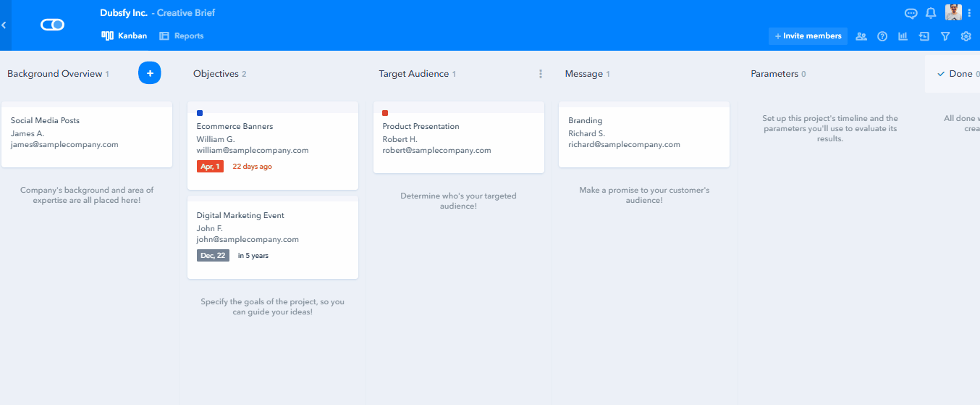This screenshot has width=980, height=405.
Task: Add a card to Background Overview
Action: [149, 73]
